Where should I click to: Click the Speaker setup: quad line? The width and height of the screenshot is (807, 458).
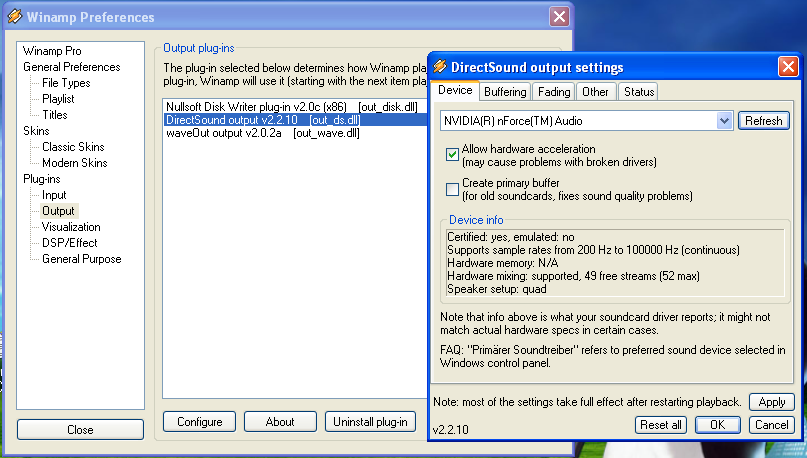pyautogui.click(x=497, y=289)
